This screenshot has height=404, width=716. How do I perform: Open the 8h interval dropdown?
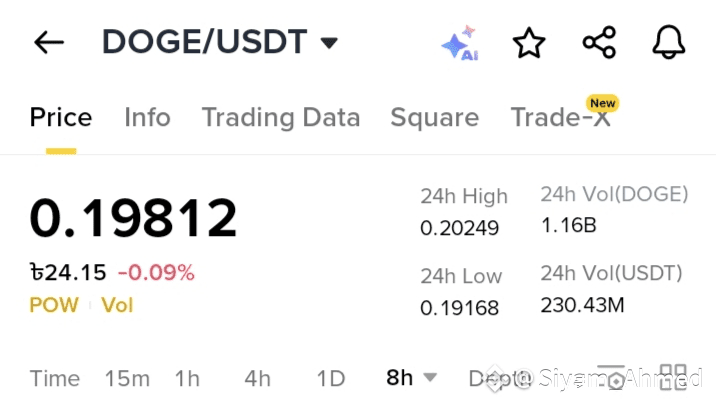point(411,378)
